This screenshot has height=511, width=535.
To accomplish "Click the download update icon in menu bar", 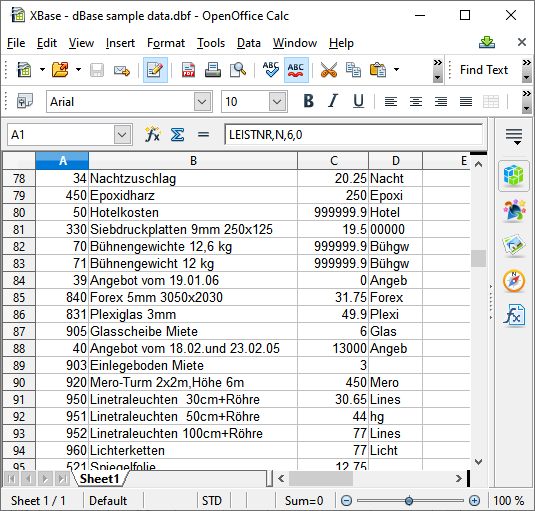I will [x=487, y=42].
